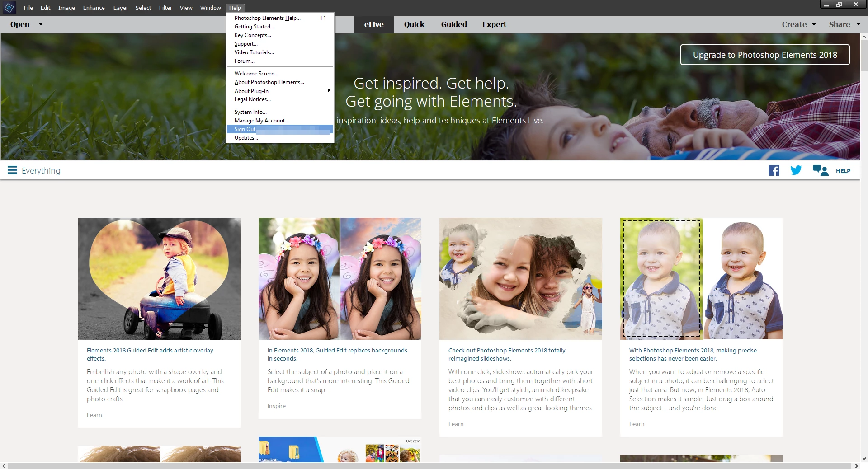This screenshot has width=868, height=469.
Task: Switch to the Expert edit tab
Action: [x=494, y=24]
